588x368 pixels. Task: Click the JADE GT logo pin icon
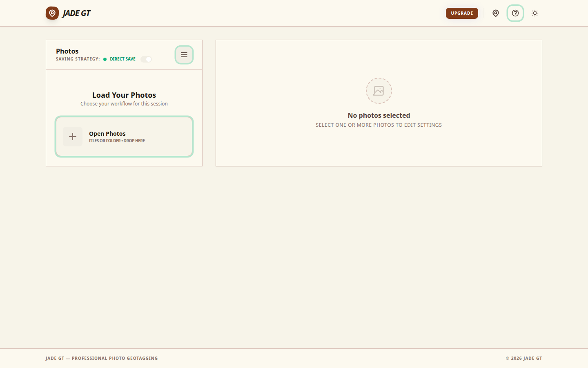tap(52, 13)
